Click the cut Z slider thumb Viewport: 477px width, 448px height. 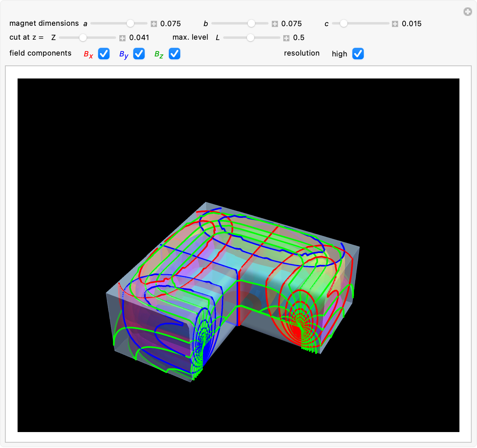pos(83,38)
